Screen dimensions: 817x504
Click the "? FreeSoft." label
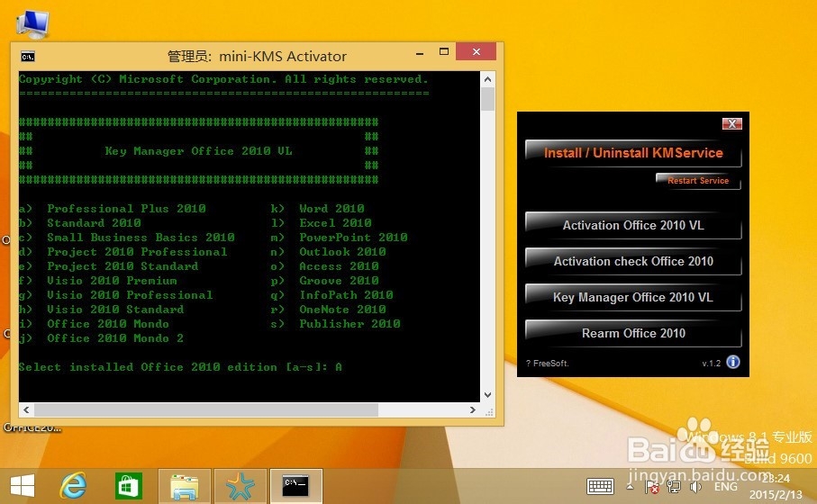click(x=547, y=364)
